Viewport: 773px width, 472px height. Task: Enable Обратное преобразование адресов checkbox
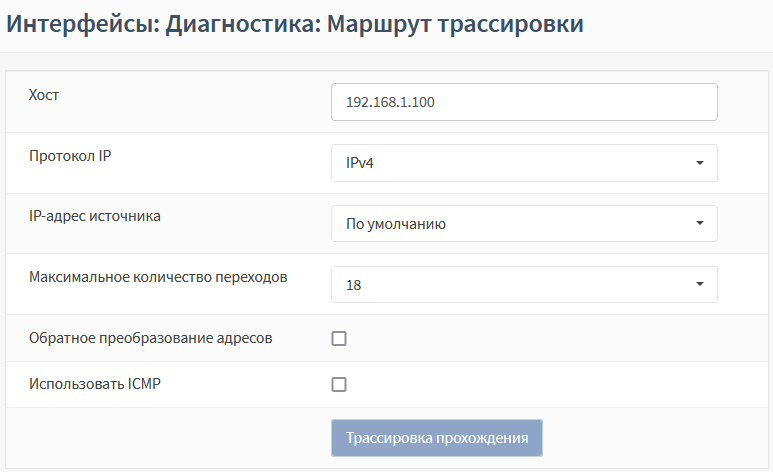click(339, 339)
